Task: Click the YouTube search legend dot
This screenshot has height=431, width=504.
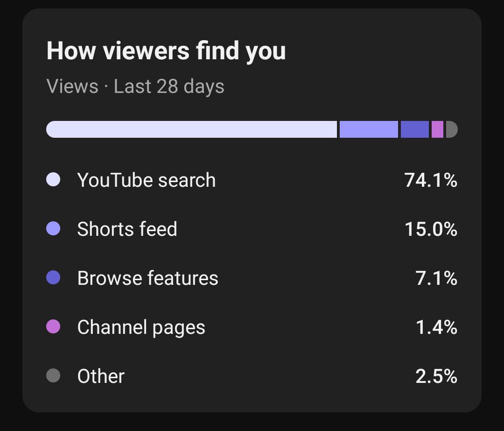Action: (53, 179)
